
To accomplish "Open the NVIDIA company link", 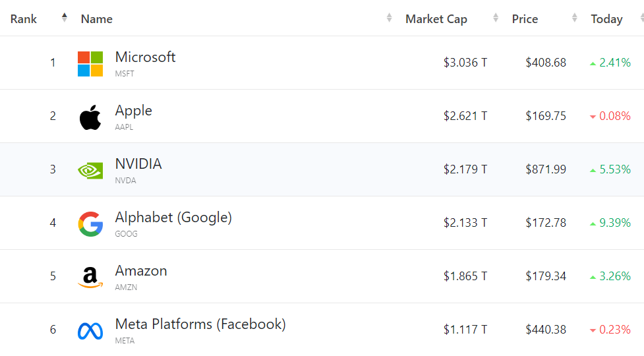I will click(x=138, y=164).
